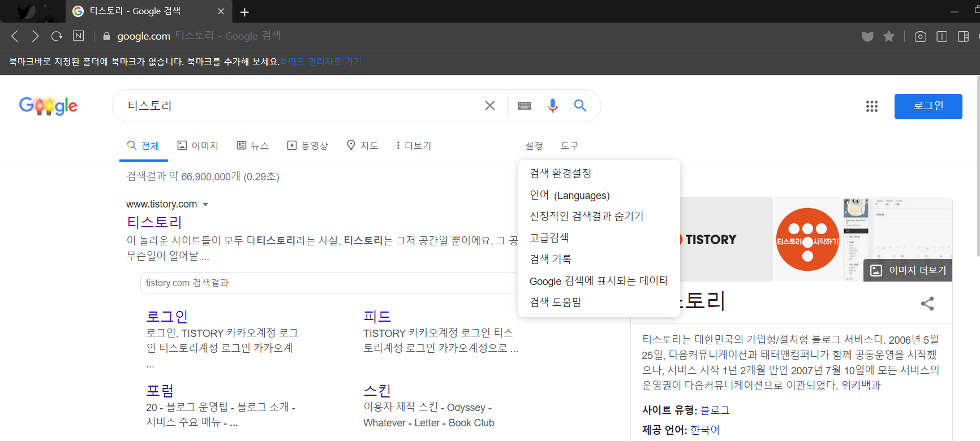The image size is (980, 441).
Task: Open the 티스토리 main result title
Action: click(154, 222)
